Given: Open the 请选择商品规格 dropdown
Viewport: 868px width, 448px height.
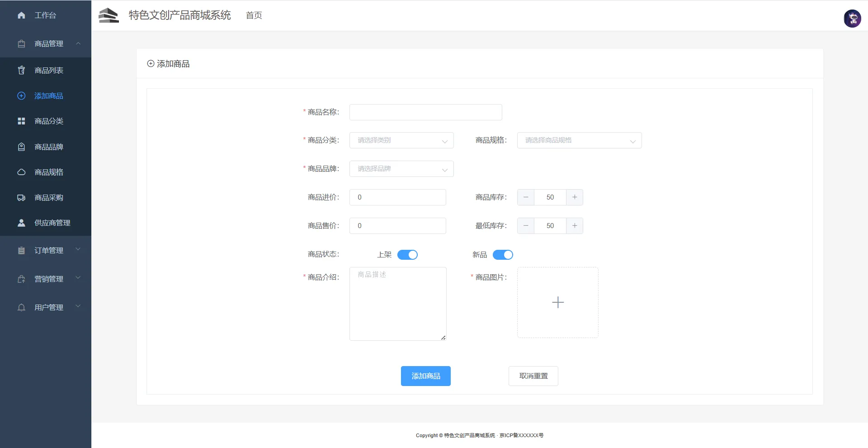Looking at the screenshot, I should click(x=579, y=140).
